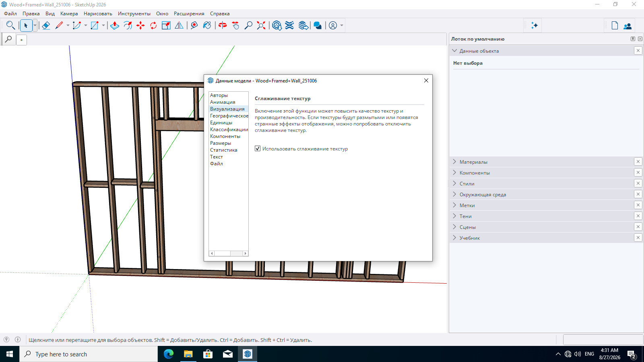Screen dimensions: 644x362
Task: Click the geo-location status bar icon
Action: (6, 339)
